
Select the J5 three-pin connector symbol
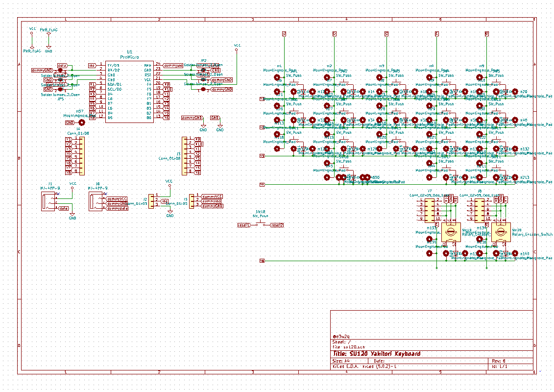[x=192, y=201]
